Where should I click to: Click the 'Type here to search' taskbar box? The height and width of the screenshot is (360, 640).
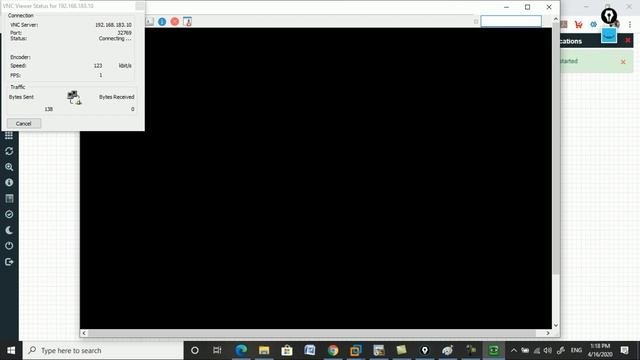[103, 350]
